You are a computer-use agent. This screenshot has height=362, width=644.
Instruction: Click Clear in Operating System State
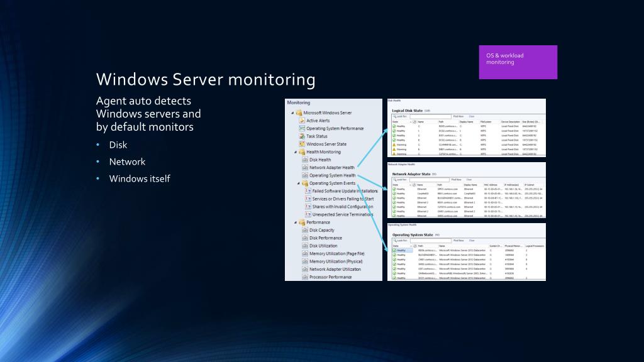point(472,241)
